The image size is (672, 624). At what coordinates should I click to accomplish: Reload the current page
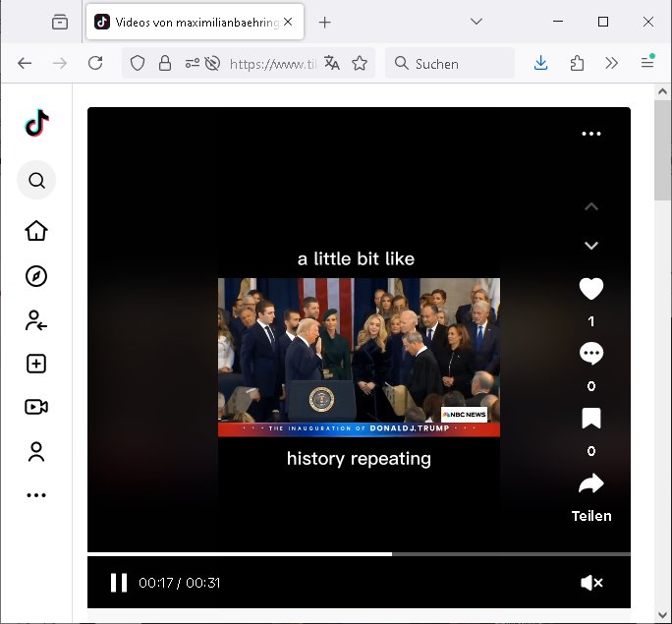point(95,64)
